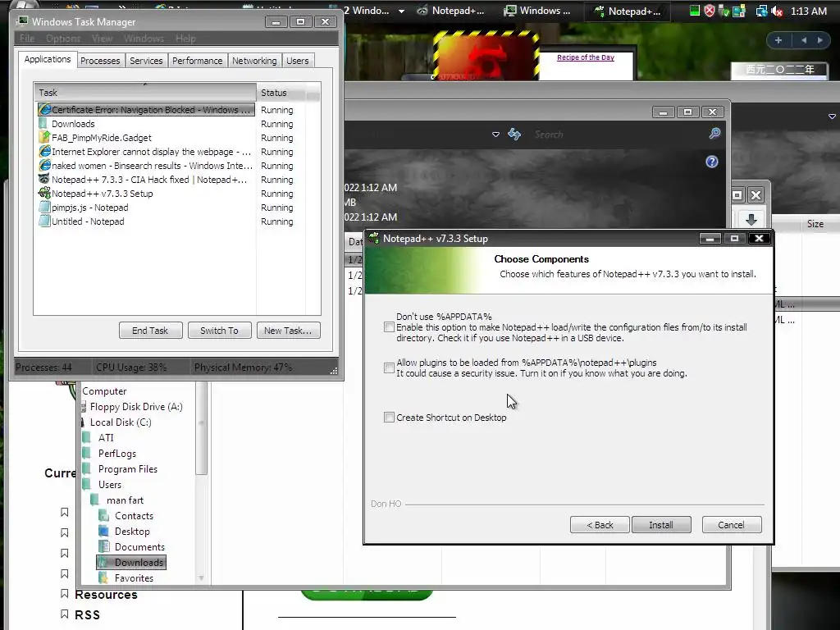Enable Don't use %APPDATA% checkbox
Viewport: 840px width, 630px height.
point(390,327)
